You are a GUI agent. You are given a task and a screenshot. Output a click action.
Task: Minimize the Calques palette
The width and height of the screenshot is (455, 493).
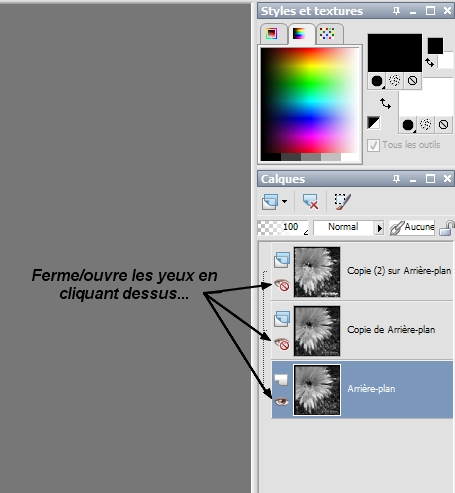pyautogui.click(x=413, y=180)
